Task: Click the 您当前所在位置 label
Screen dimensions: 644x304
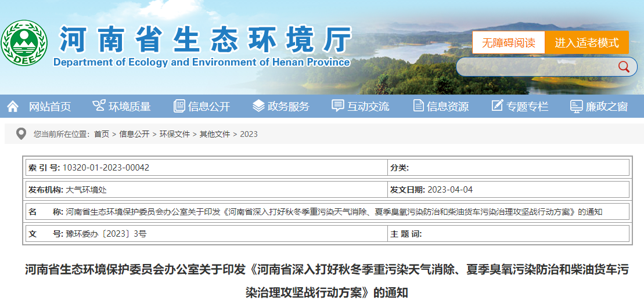Action: coord(62,134)
